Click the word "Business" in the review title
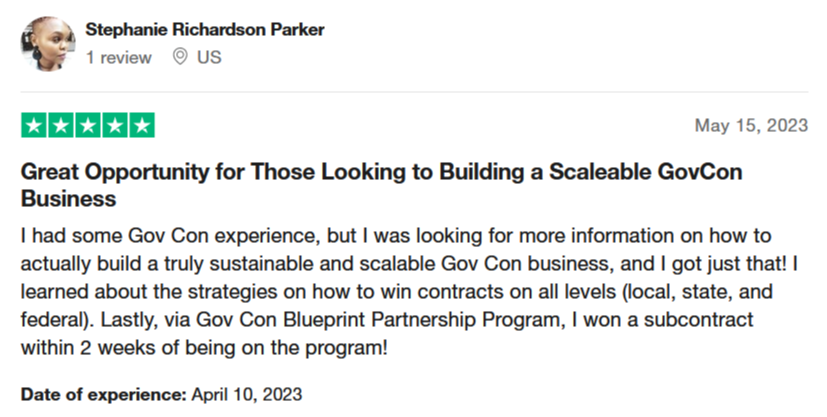 coord(68,199)
